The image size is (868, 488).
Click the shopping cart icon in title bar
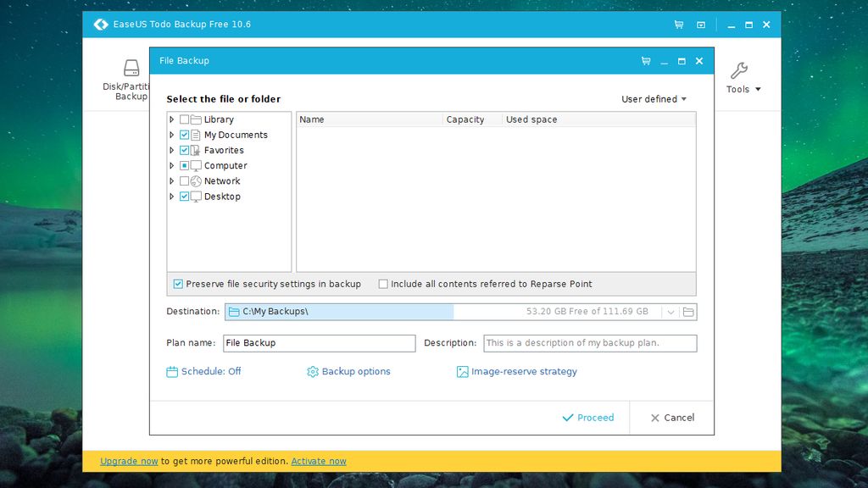pos(678,25)
